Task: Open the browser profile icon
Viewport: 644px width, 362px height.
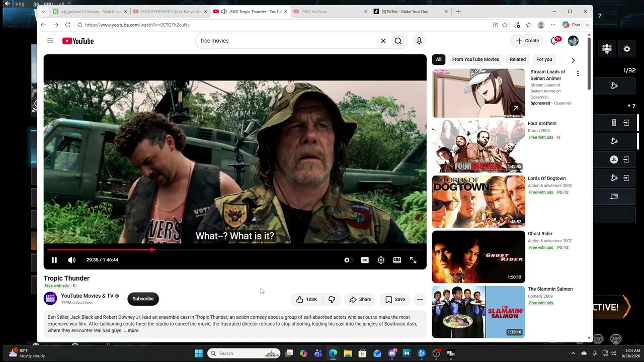Action: (x=541, y=25)
